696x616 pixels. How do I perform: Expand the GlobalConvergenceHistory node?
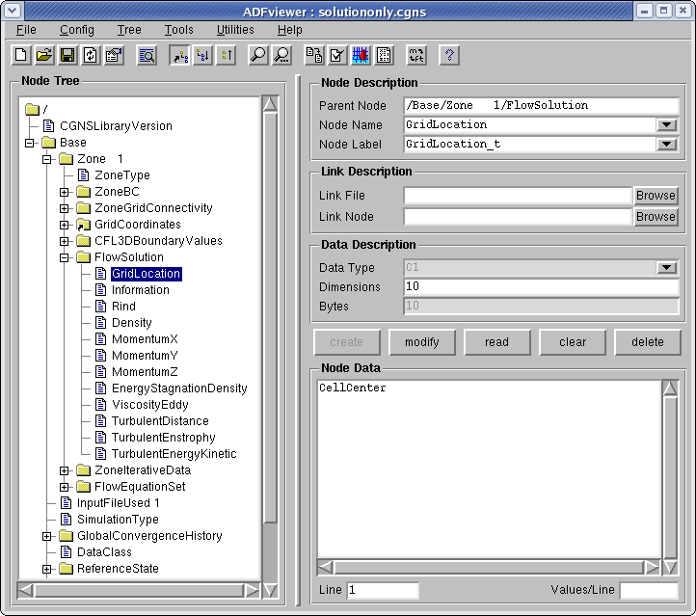47,537
